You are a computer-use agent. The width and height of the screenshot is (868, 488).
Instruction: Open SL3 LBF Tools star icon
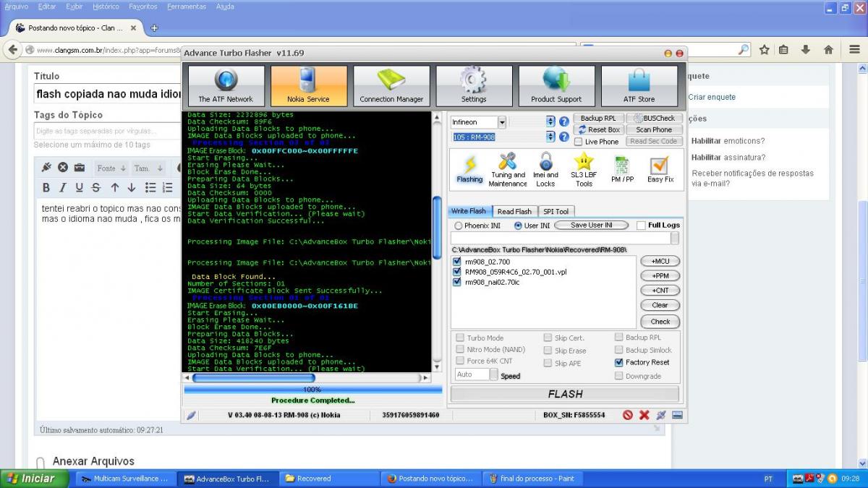pyautogui.click(x=584, y=170)
